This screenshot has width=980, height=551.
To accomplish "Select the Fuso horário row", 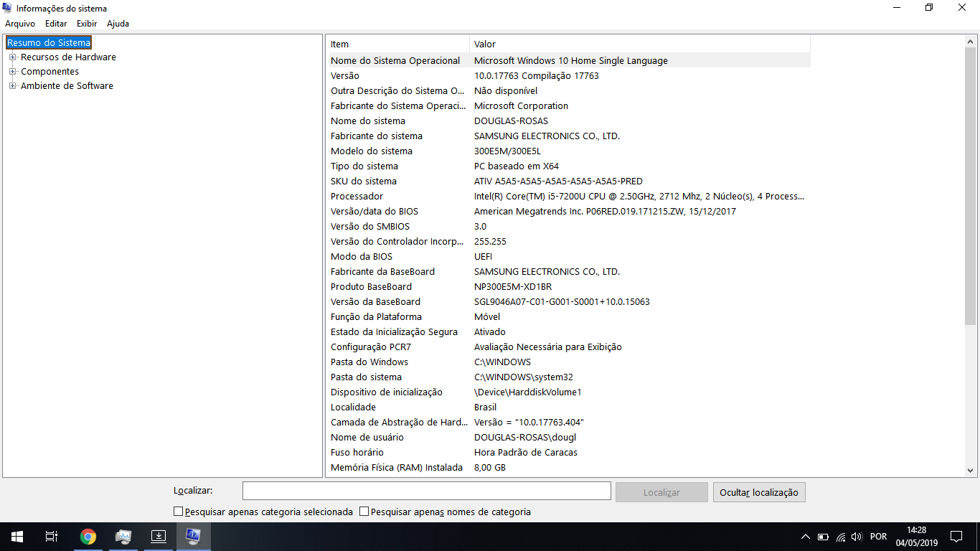I will pyautogui.click(x=568, y=452).
